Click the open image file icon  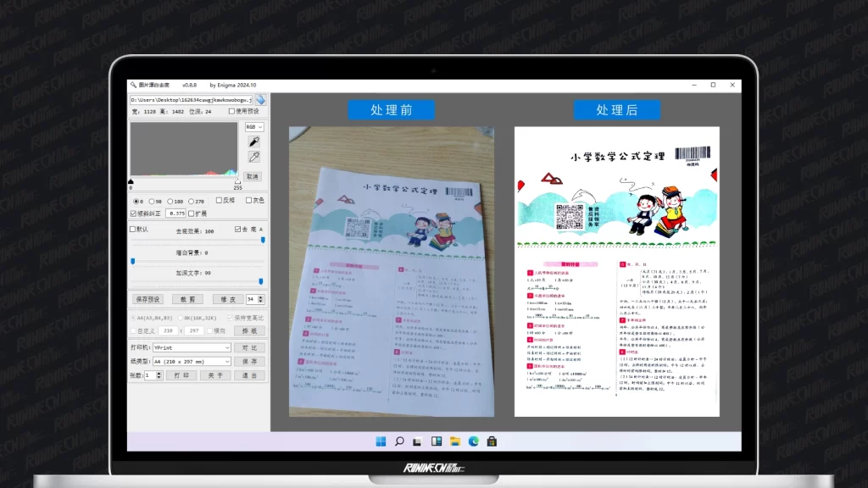pos(260,100)
